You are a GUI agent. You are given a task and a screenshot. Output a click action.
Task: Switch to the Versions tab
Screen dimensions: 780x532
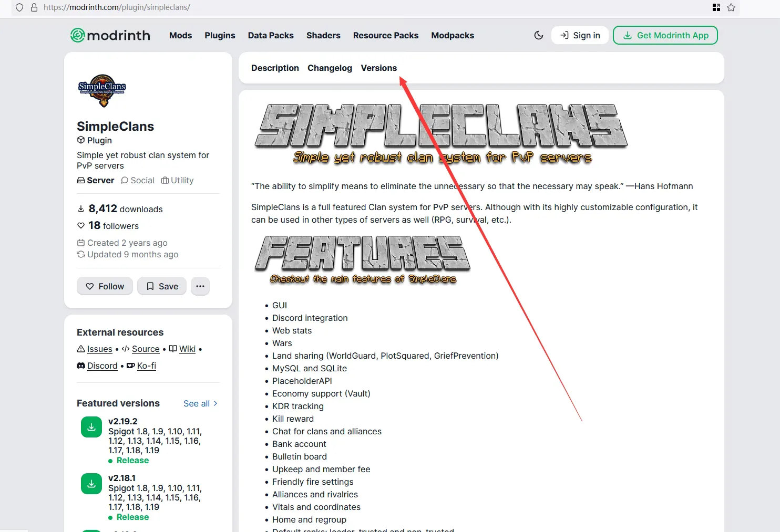pyautogui.click(x=378, y=68)
